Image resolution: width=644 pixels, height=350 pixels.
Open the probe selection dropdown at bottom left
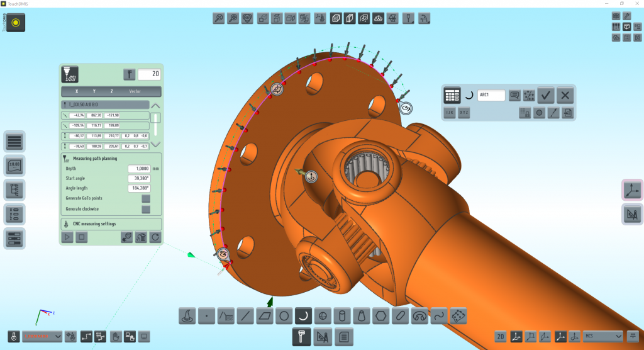coord(42,336)
